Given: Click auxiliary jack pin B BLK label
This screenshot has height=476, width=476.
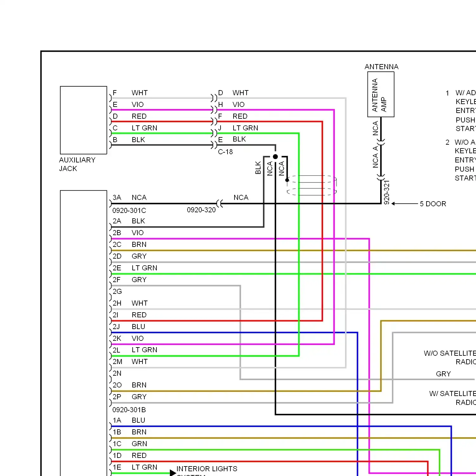Looking at the screenshot, I should (129, 140).
